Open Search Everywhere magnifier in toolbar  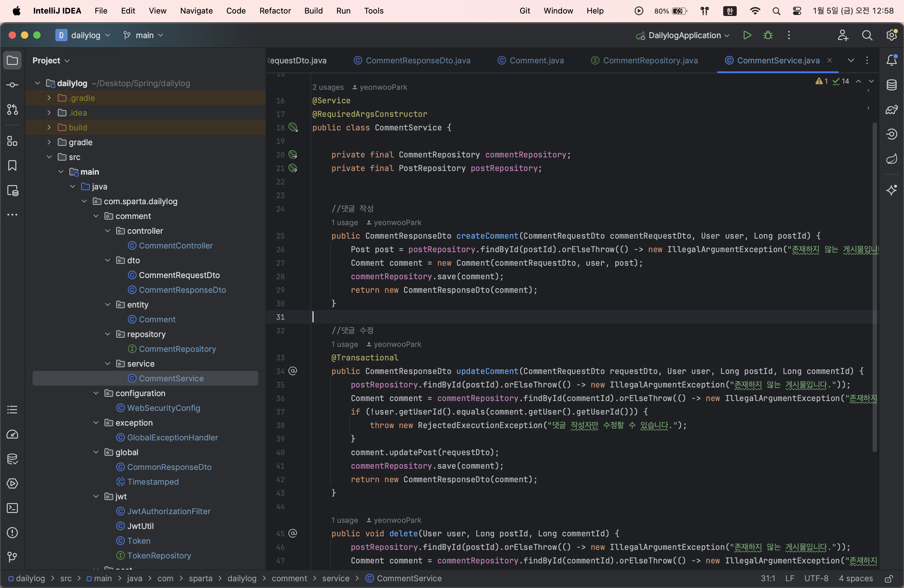867,35
